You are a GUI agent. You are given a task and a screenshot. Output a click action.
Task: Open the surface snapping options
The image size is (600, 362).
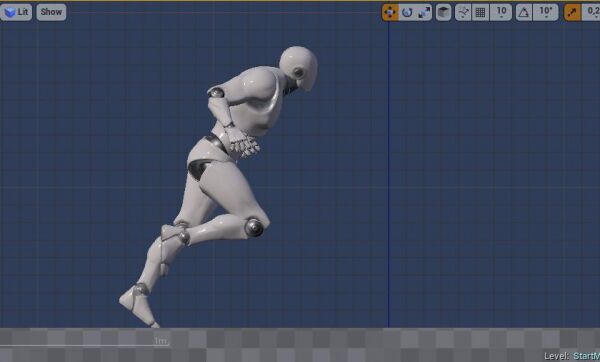pyautogui.click(x=463, y=13)
